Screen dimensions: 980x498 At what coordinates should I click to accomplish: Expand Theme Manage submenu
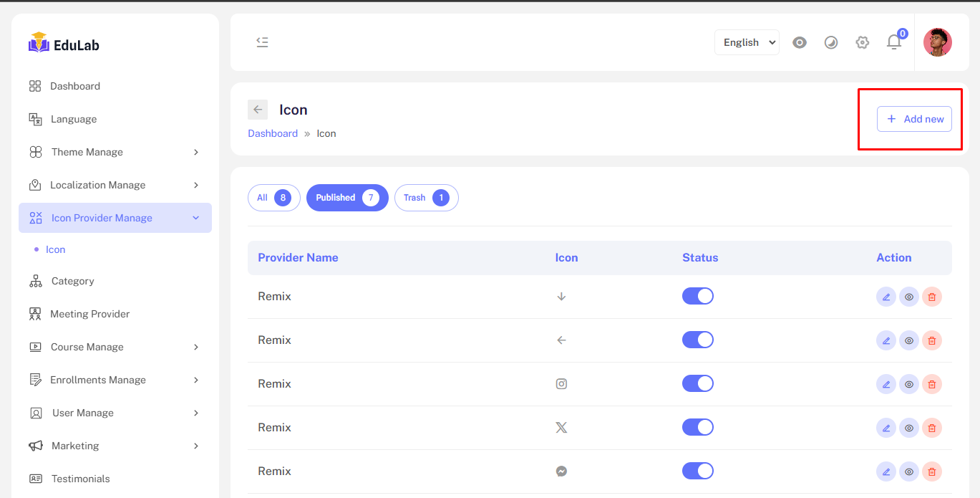[x=115, y=152]
